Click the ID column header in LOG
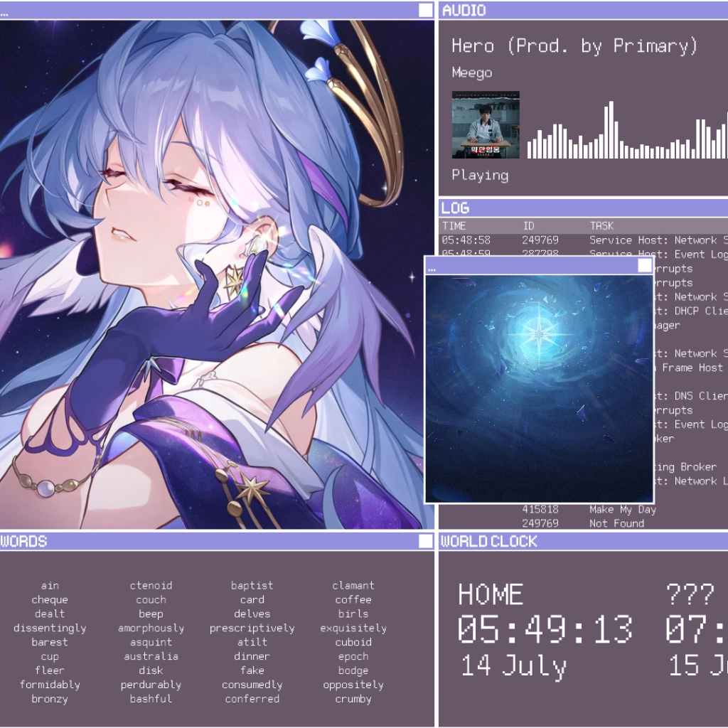728x728 pixels. 528,226
